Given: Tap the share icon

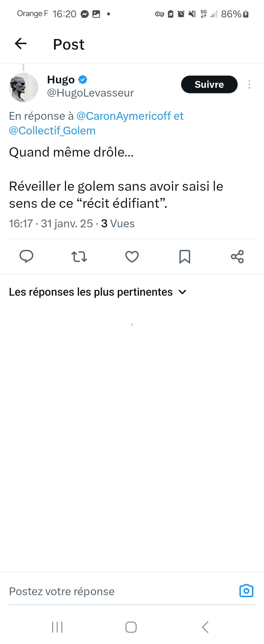Looking at the screenshot, I should click(237, 256).
